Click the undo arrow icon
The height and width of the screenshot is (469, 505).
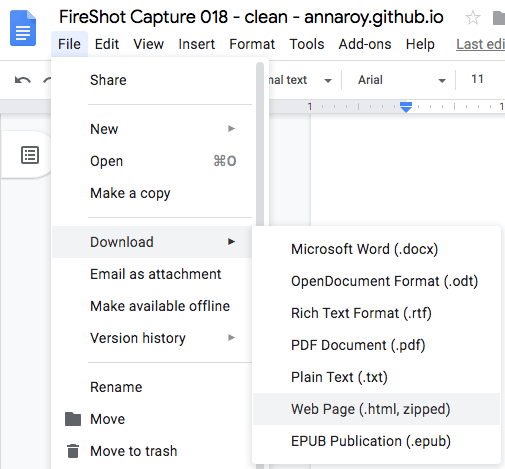coord(23,80)
